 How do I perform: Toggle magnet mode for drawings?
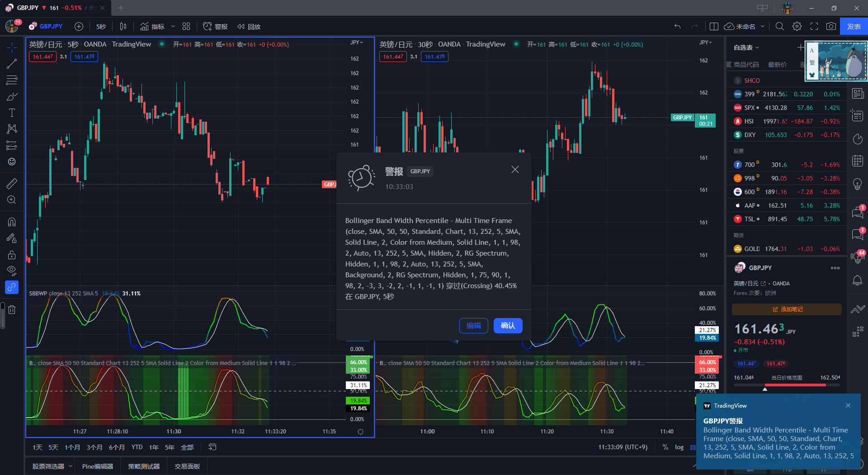tap(12, 222)
